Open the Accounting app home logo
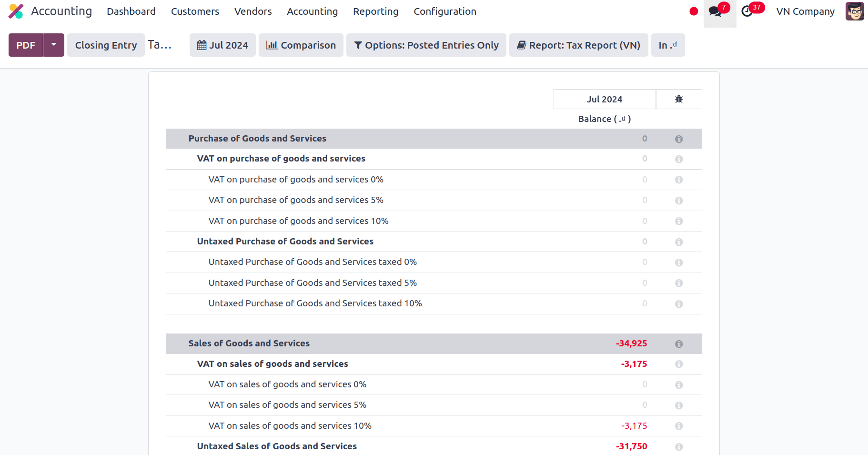This screenshot has width=868, height=455. click(16, 11)
